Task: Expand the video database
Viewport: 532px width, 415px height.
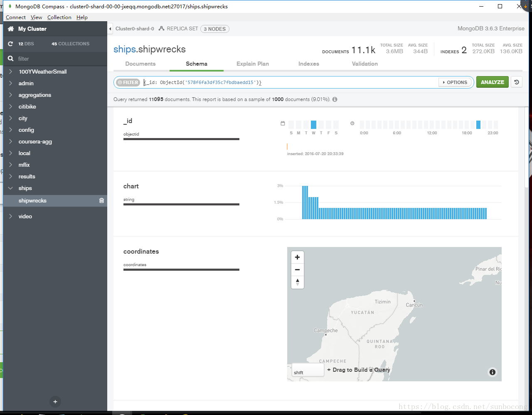Action: 10,216
